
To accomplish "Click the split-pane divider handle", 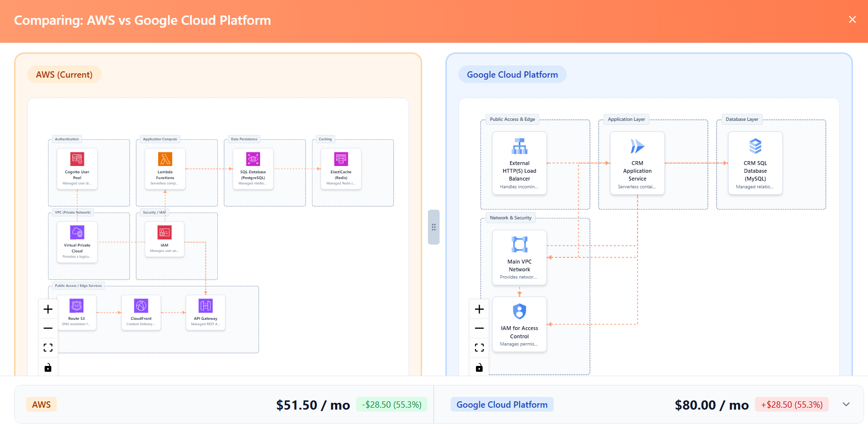I will [x=434, y=227].
